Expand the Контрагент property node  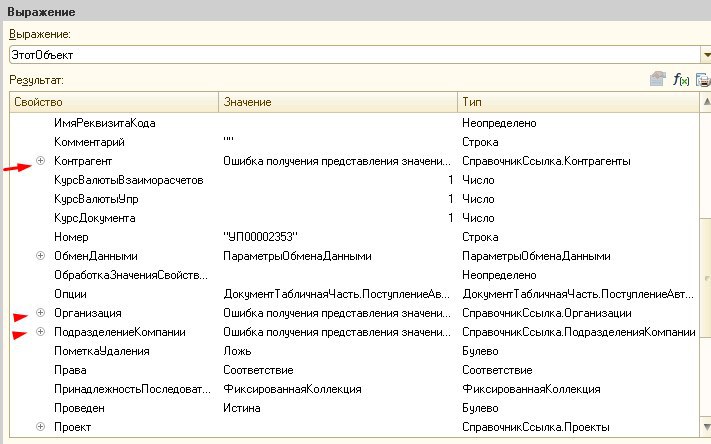40,161
